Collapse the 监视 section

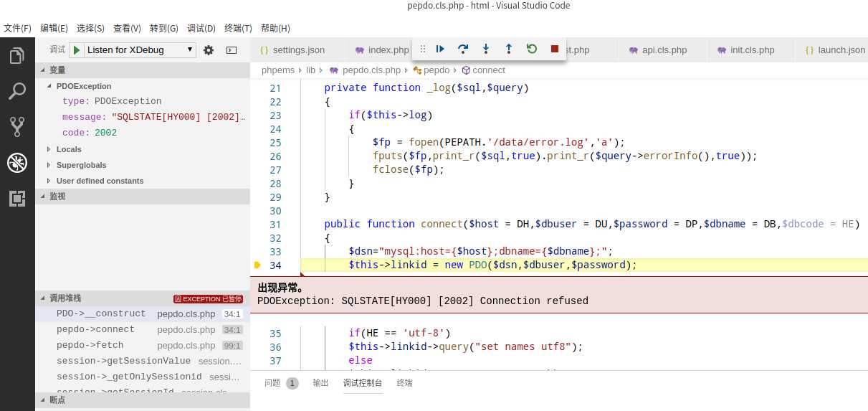coord(143,196)
